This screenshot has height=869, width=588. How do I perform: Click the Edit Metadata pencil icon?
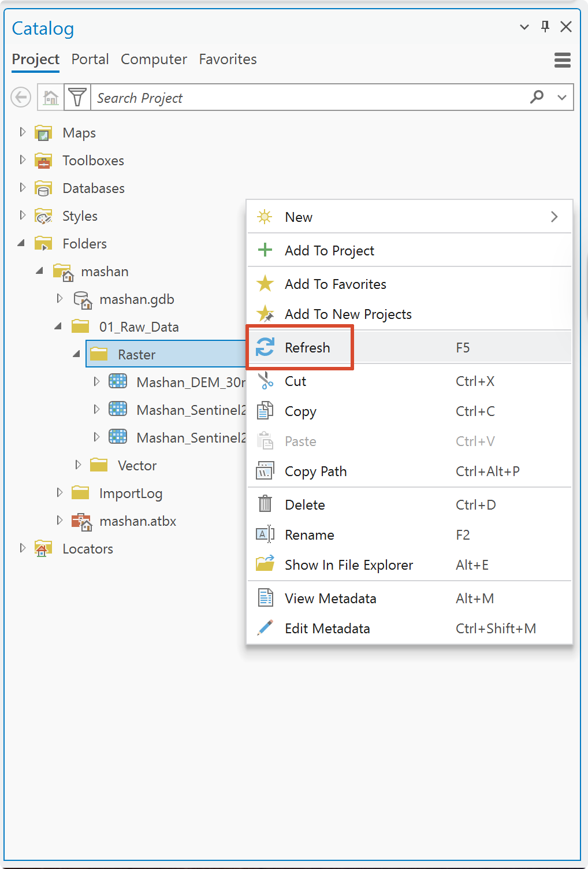click(265, 627)
